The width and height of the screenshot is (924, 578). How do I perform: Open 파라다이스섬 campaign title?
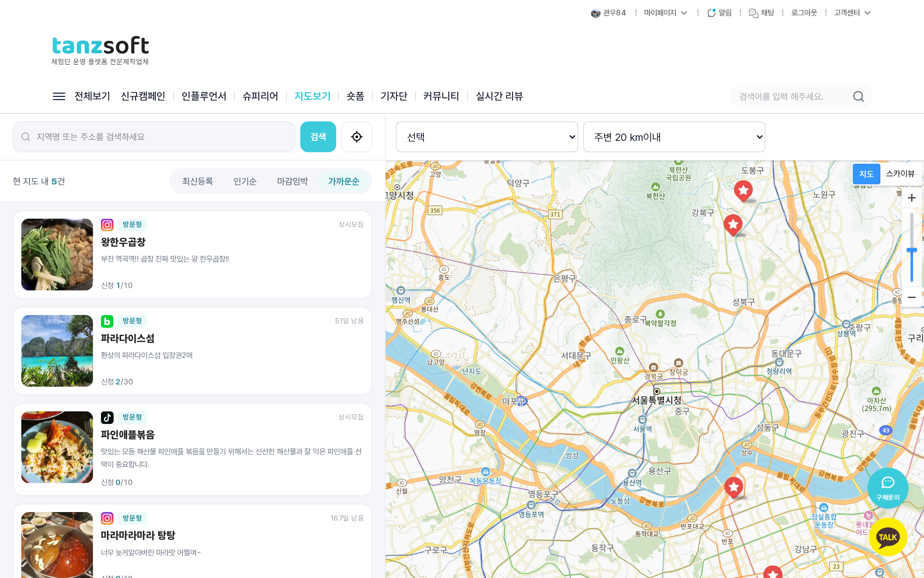coord(127,338)
